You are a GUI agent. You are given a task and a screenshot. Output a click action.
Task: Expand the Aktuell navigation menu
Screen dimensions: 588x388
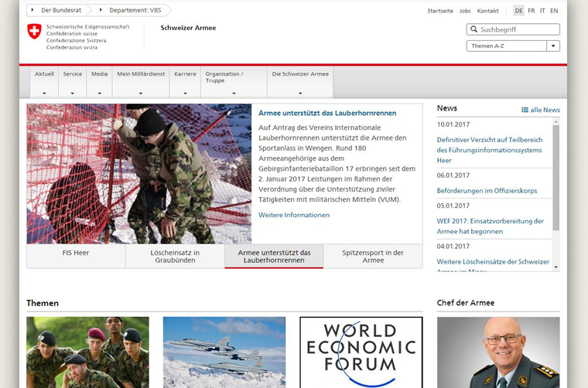click(x=44, y=83)
